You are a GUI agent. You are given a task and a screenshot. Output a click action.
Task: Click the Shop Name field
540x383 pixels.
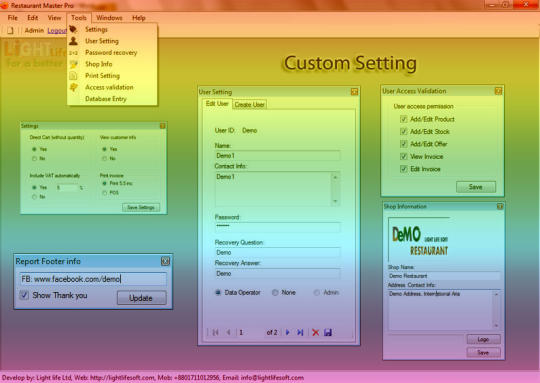point(444,276)
